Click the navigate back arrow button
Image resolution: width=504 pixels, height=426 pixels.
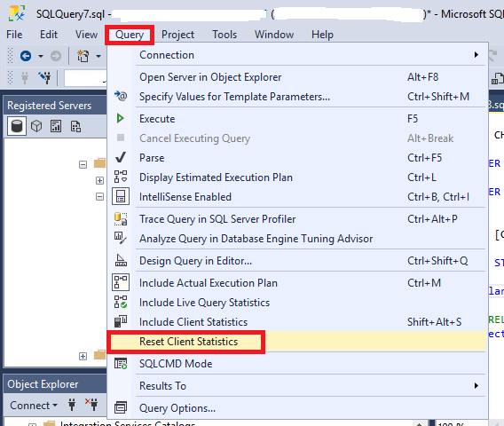[26, 56]
